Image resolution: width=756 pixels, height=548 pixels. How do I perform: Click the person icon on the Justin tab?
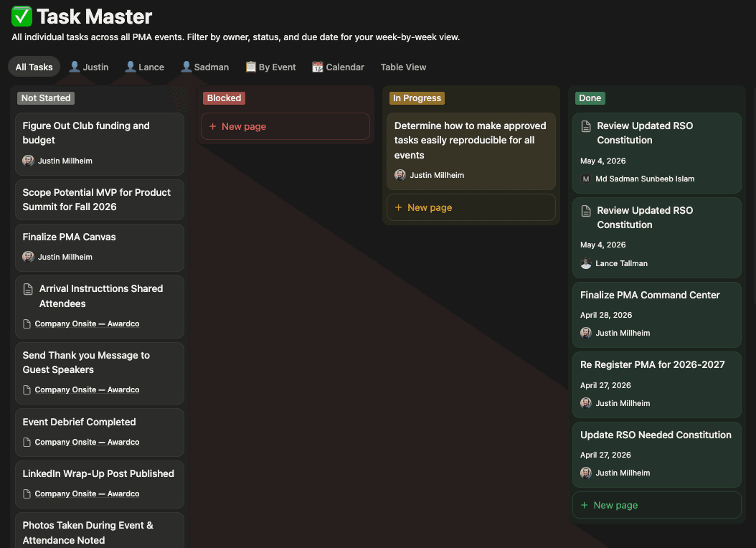(75, 67)
